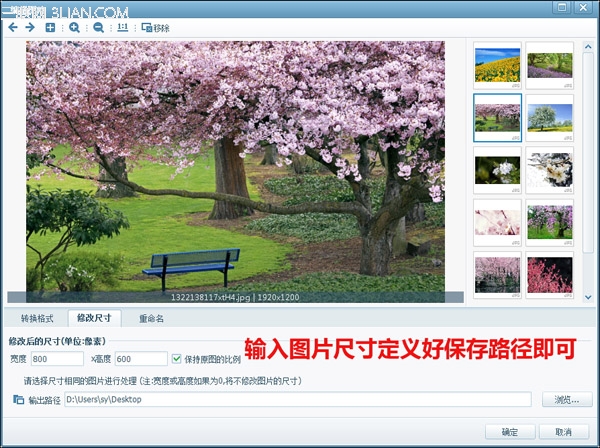
Task: Select the lone white tree blue sky thumbnail
Action: click(x=550, y=118)
